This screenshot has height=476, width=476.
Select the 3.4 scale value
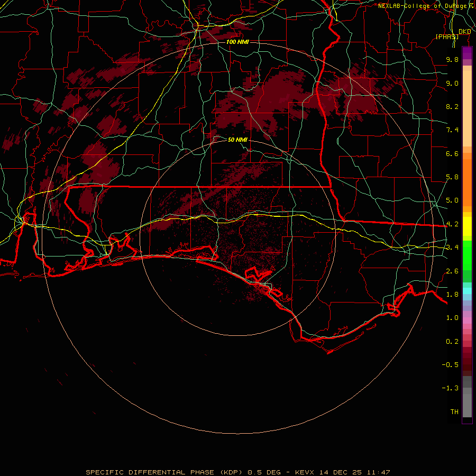pyautogui.click(x=452, y=248)
